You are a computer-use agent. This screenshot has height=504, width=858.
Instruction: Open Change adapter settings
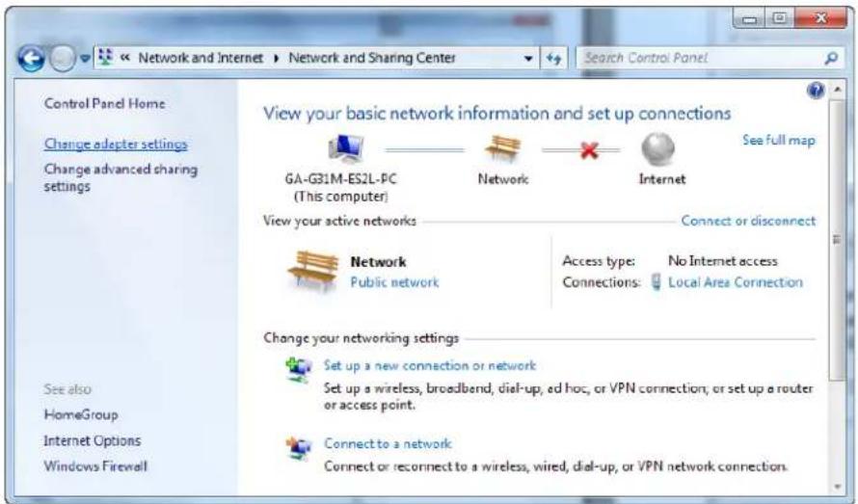[x=116, y=144]
